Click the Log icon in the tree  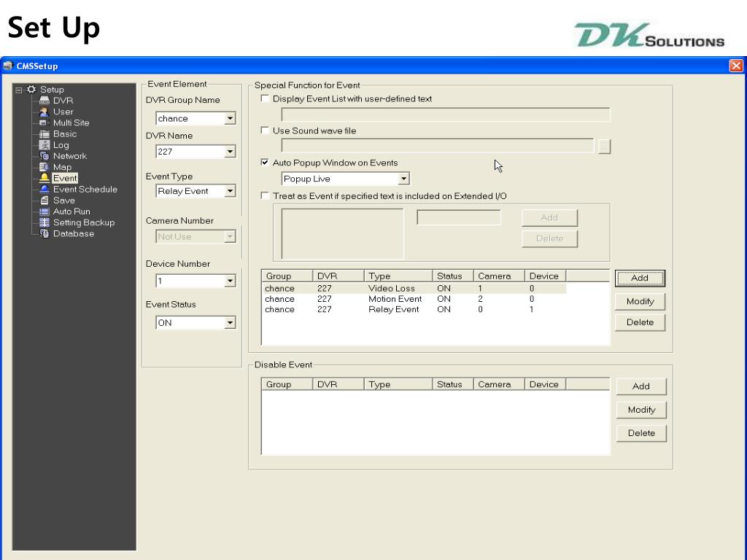(x=44, y=145)
